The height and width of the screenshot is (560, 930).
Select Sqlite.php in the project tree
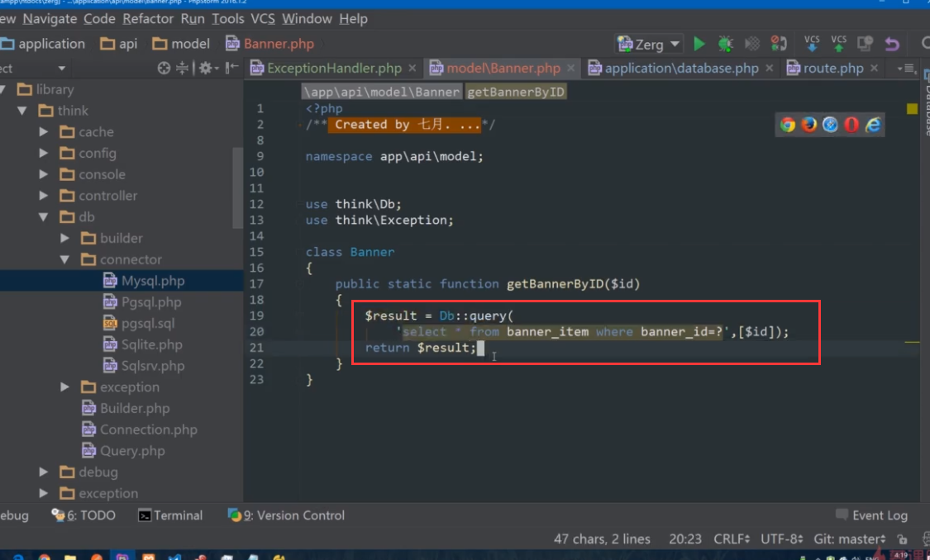click(x=152, y=345)
